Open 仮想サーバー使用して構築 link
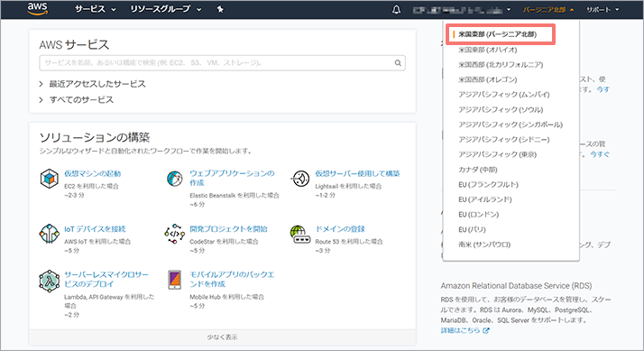Viewport: 644px width, 351px height. [x=357, y=173]
